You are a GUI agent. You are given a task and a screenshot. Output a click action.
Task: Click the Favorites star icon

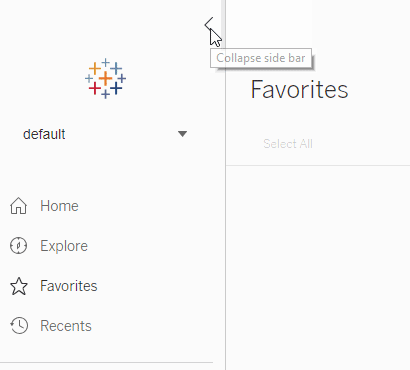(x=19, y=286)
